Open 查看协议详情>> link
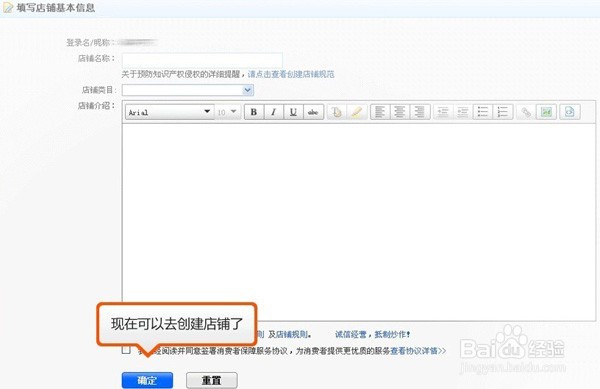Image resolution: width=600 pixels, height=389 pixels. 418,351
